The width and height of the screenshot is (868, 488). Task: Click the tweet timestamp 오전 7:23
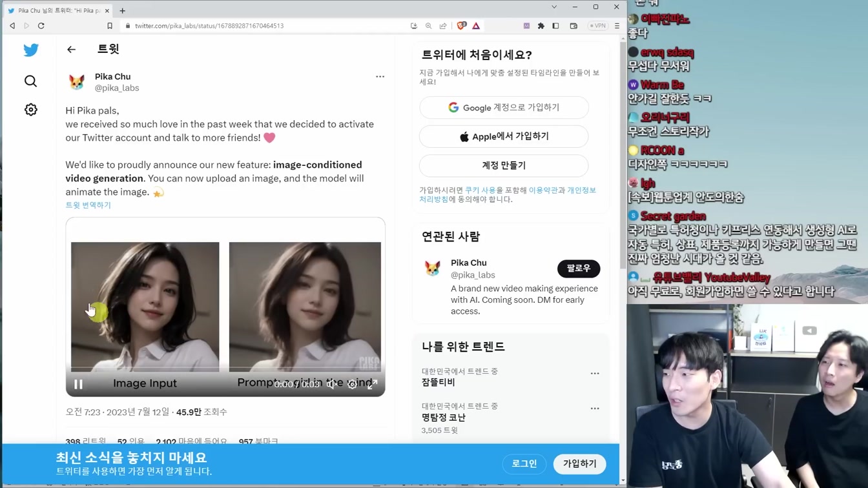[83, 412]
